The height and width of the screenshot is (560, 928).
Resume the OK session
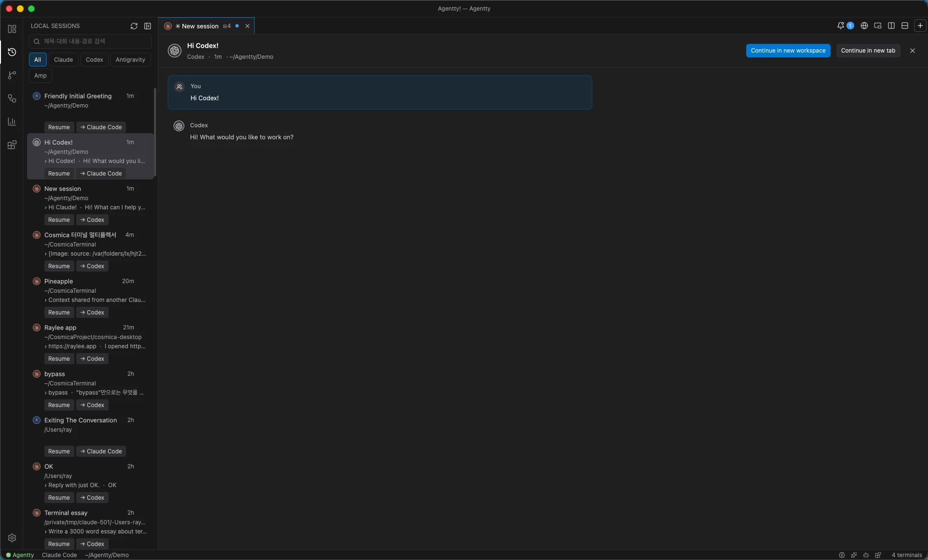(59, 498)
